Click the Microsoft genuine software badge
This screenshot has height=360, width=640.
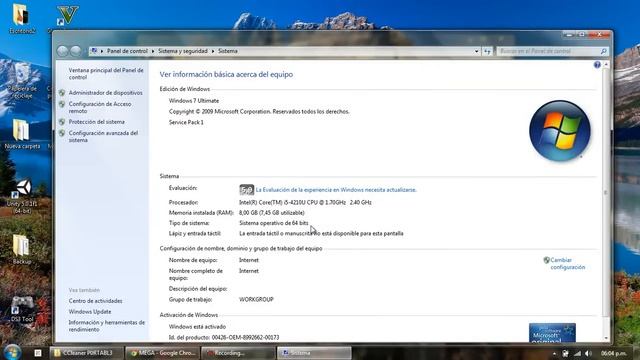(x=552, y=333)
